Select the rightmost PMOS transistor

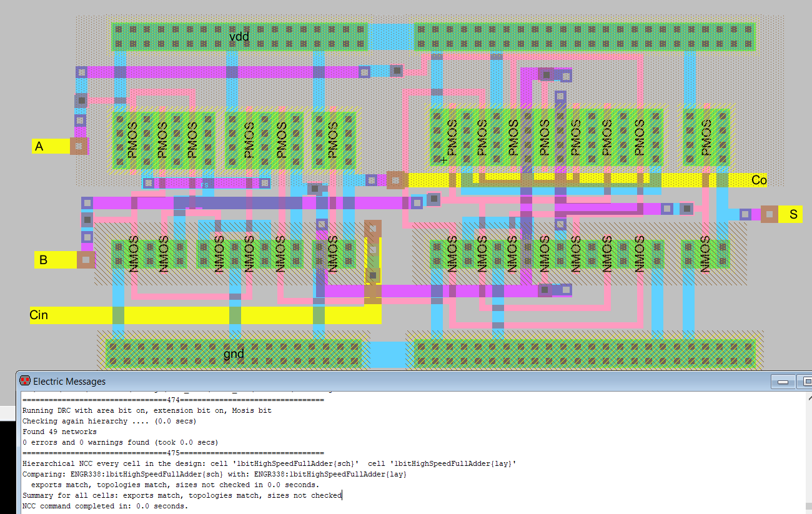coord(706,139)
